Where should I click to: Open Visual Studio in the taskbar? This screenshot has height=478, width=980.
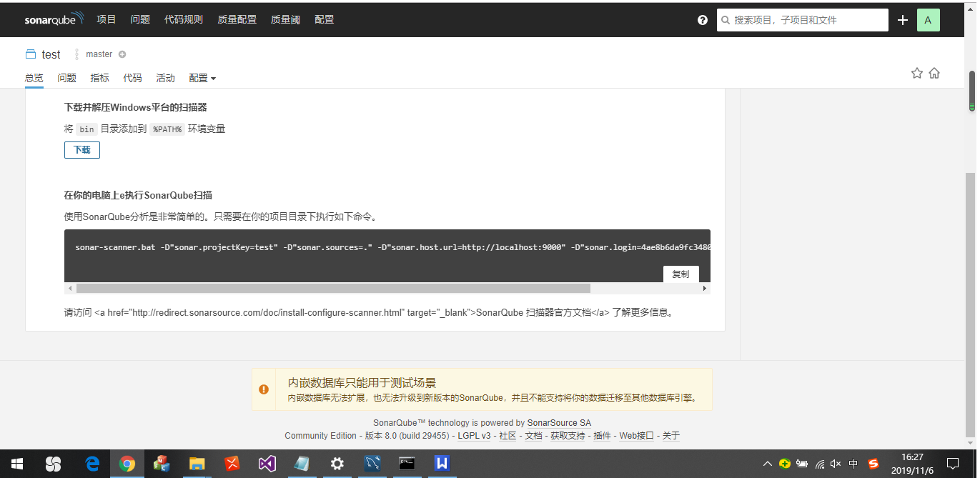[x=267, y=464]
